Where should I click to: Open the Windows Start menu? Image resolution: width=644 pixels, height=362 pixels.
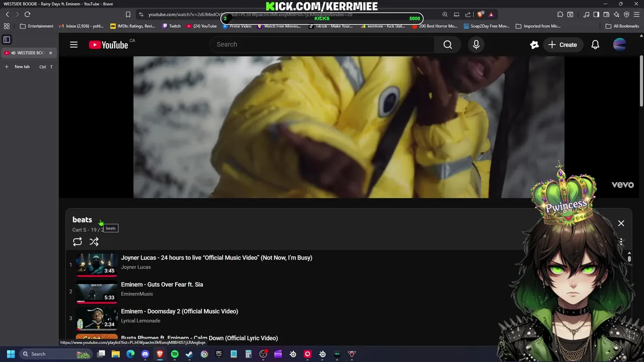point(11,354)
